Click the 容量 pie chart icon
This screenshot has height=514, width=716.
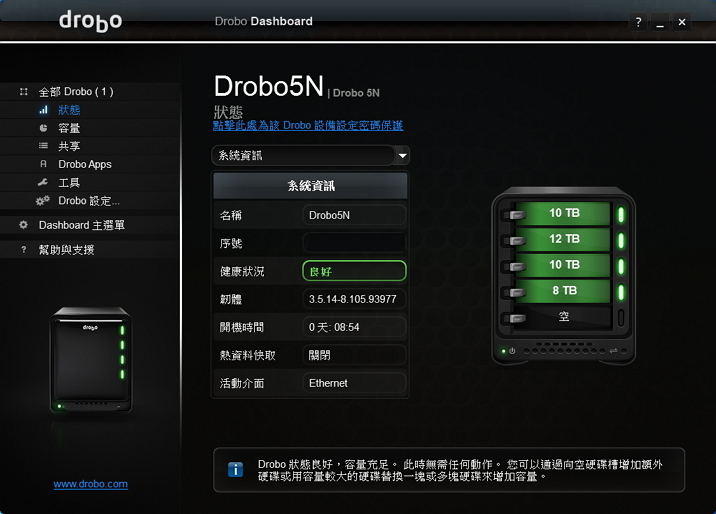click(43, 128)
